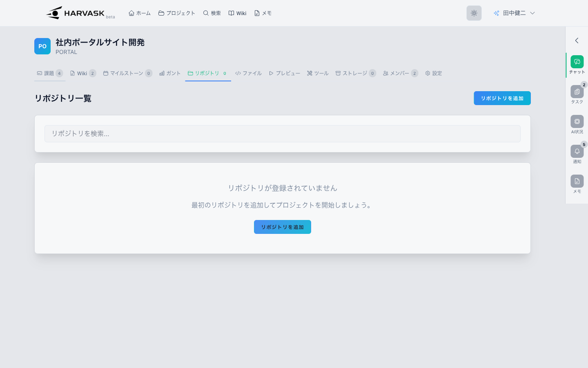Image resolution: width=588 pixels, height=368 pixels.
Task: Toggle the light/dark theme button
Action: 474,13
